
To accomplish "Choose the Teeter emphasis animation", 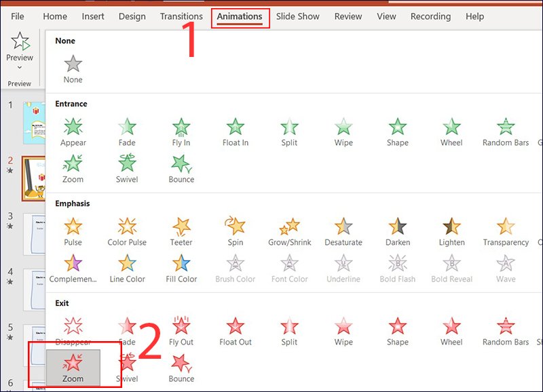I will 181,232.
